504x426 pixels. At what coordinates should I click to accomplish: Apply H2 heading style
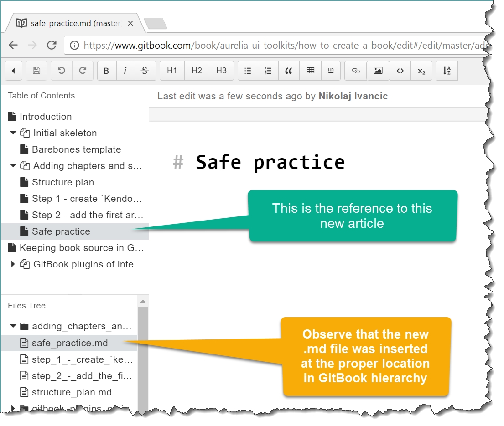pyautogui.click(x=197, y=71)
